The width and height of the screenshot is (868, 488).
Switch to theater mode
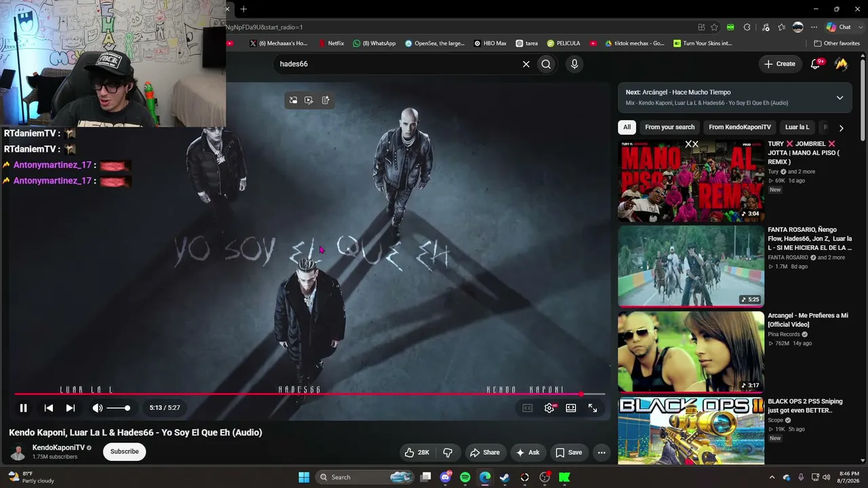coord(571,408)
